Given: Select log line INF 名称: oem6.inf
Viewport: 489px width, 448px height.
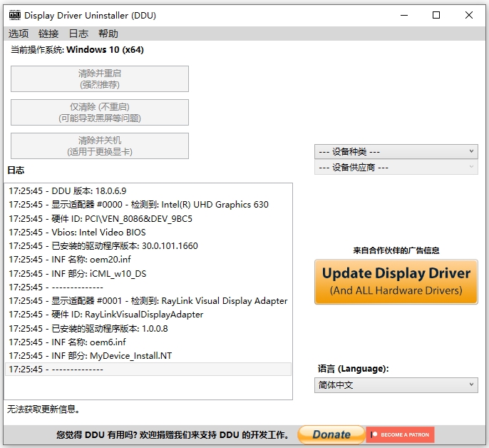Looking at the screenshot, I should [x=148, y=342].
